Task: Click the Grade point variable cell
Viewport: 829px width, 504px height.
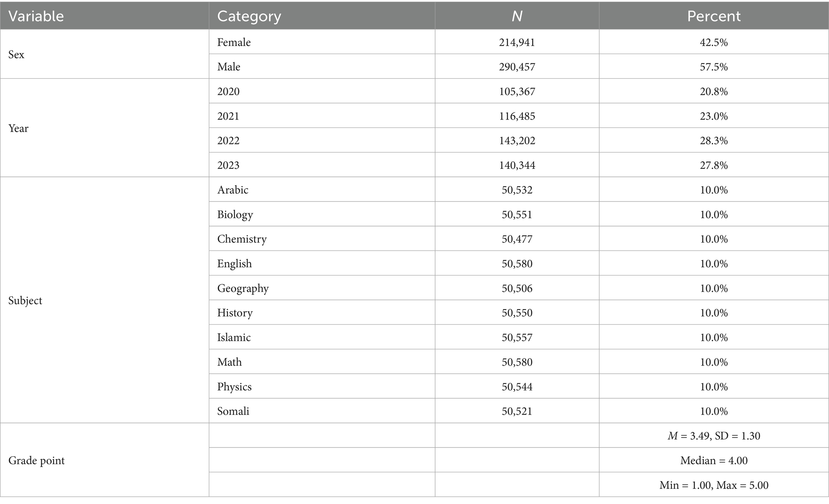Action: [x=36, y=460]
